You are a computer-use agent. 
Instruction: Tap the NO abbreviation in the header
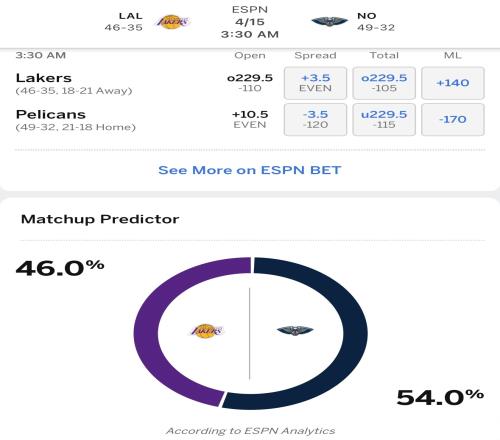pyautogui.click(x=367, y=16)
